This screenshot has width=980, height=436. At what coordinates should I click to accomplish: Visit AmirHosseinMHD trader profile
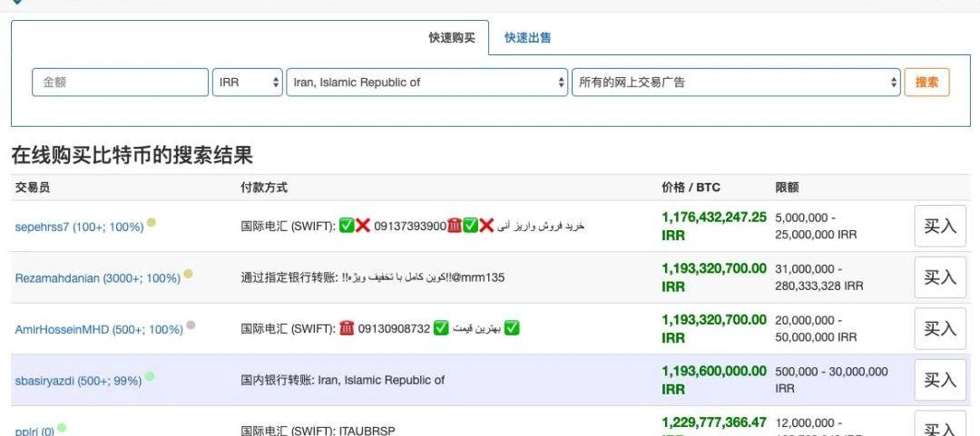click(x=99, y=330)
